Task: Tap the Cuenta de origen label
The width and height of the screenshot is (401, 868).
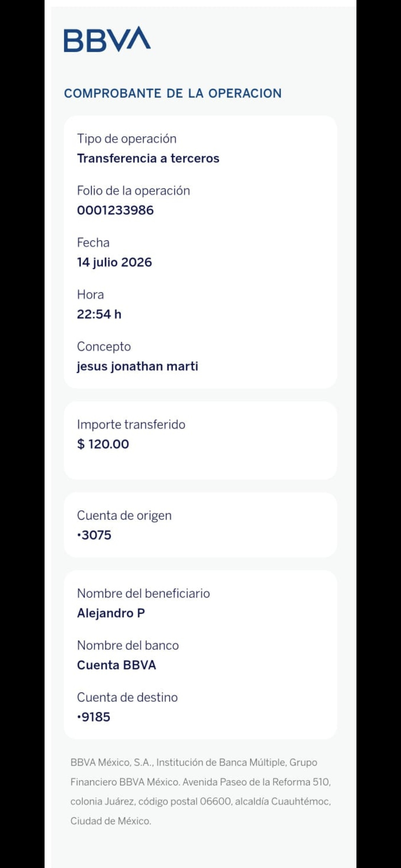Action: pos(124,516)
